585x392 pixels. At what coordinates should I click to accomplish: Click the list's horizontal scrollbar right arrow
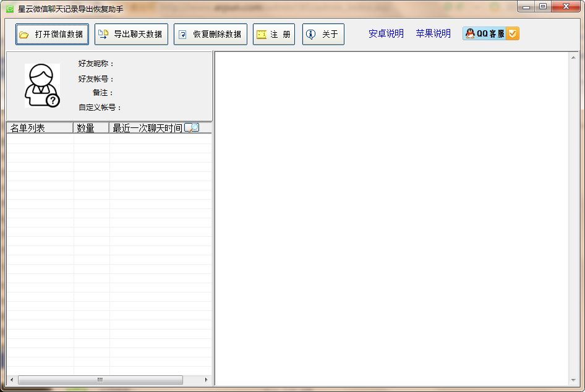207,380
